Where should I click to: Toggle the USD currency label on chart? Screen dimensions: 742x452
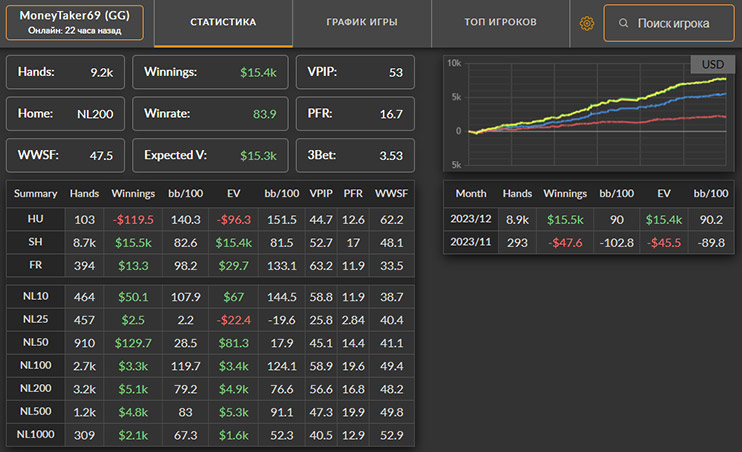712,65
